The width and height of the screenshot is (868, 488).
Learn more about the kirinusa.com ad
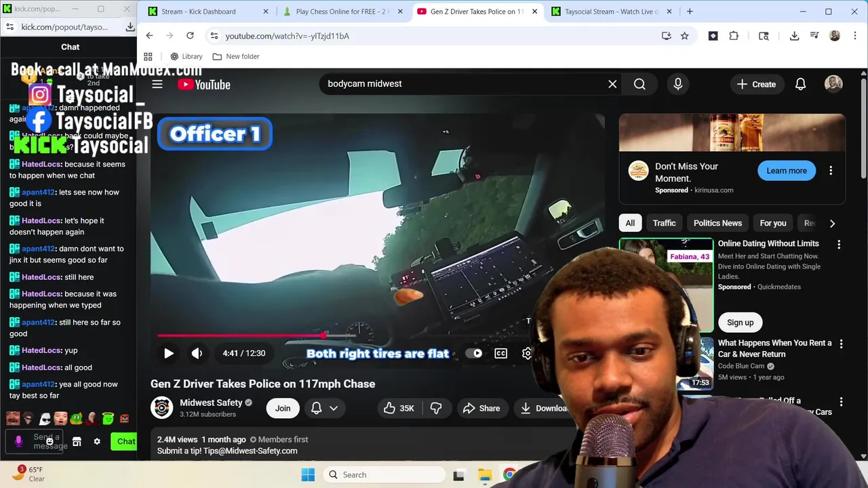tap(787, 171)
